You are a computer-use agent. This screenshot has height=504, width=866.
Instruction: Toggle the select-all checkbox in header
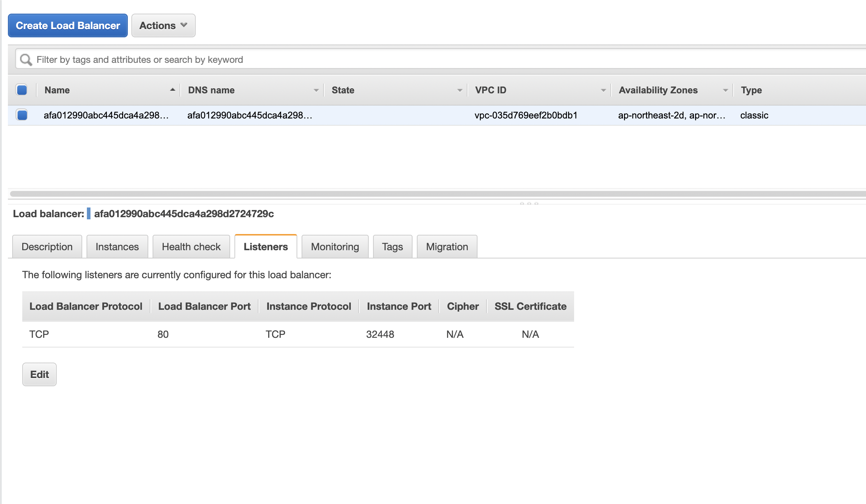tap(22, 90)
